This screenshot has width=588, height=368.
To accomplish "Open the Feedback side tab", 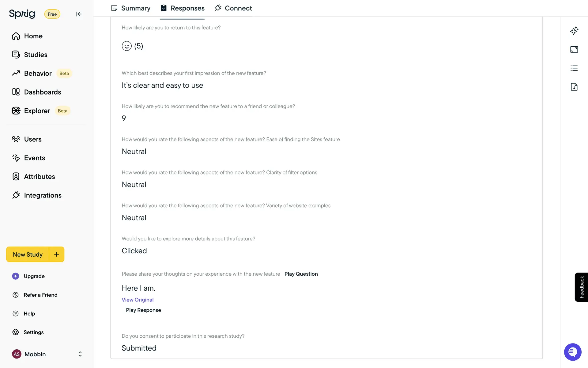I will [x=581, y=287].
